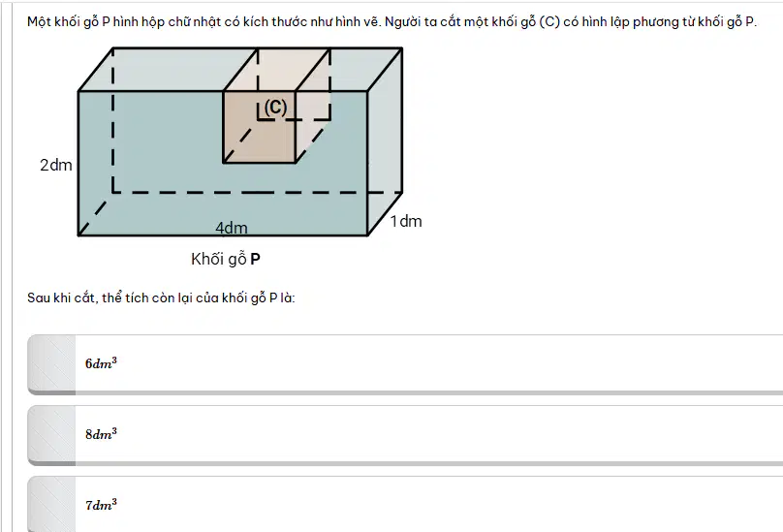Viewport: 783px width, 532px height.
Task: Click the (C) label inside the cube
Action: 275,107
